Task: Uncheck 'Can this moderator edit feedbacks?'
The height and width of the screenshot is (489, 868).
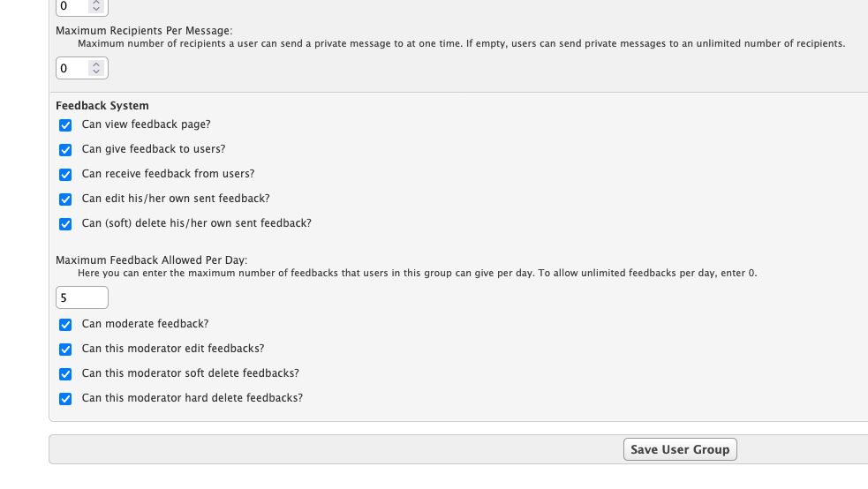Action: coord(65,350)
